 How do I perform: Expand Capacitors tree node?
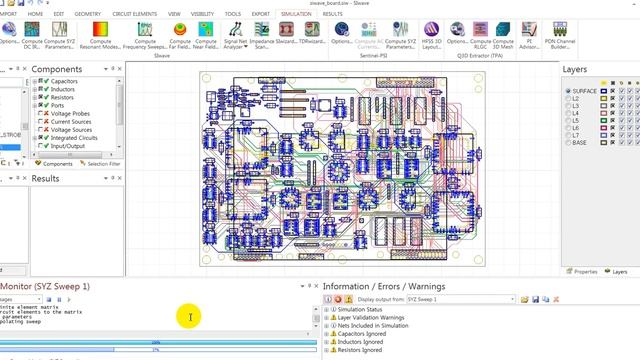coord(35,81)
